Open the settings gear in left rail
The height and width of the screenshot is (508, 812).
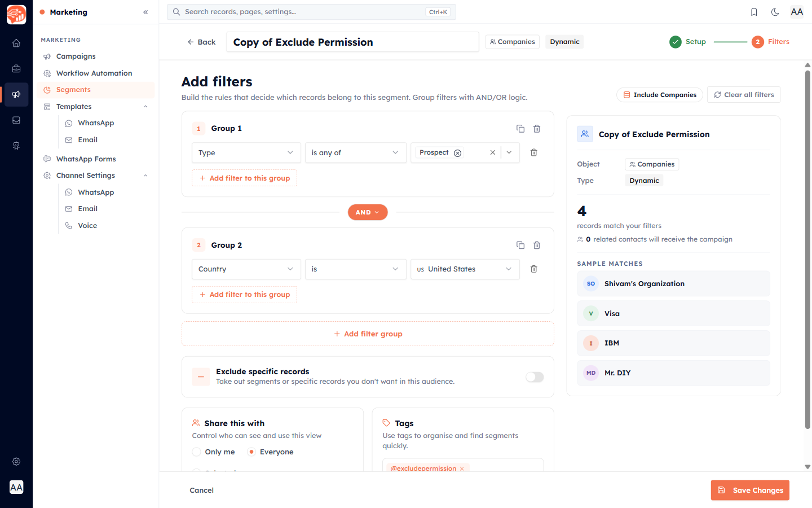click(x=16, y=462)
